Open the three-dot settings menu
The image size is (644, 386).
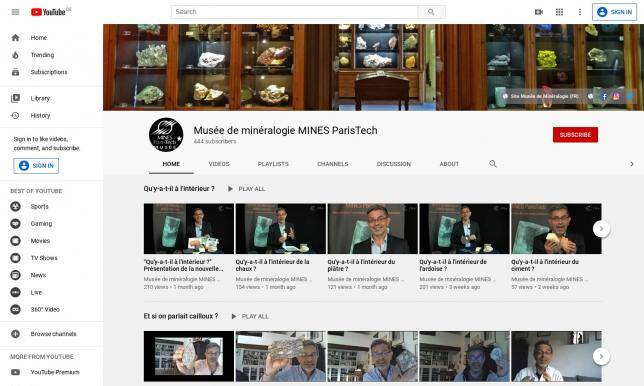pyautogui.click(x=580, y=12)
